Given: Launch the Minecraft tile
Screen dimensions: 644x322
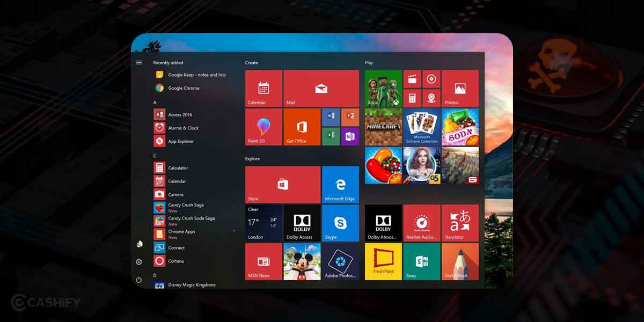Looking at the screenshot, I should (383, 127).
